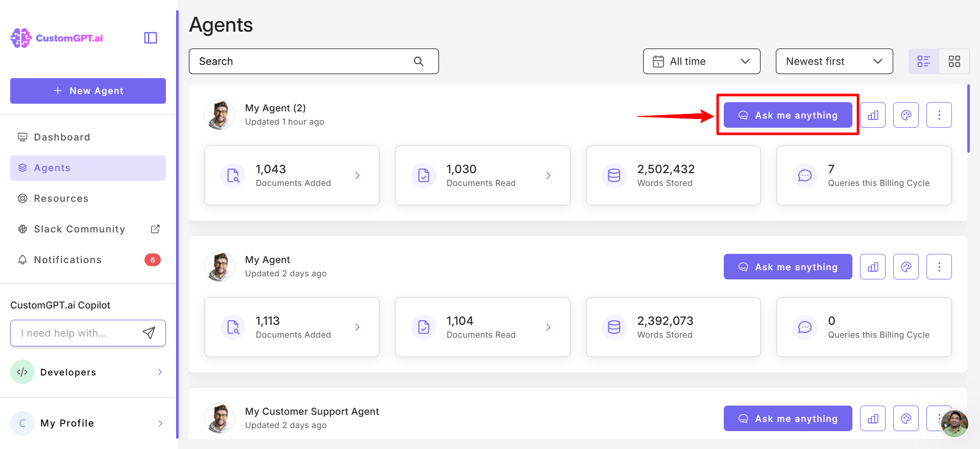Viewport: 980px width, 449px height.
Task: Click the CustomGPT.ai logo
Action: point(57,38)
